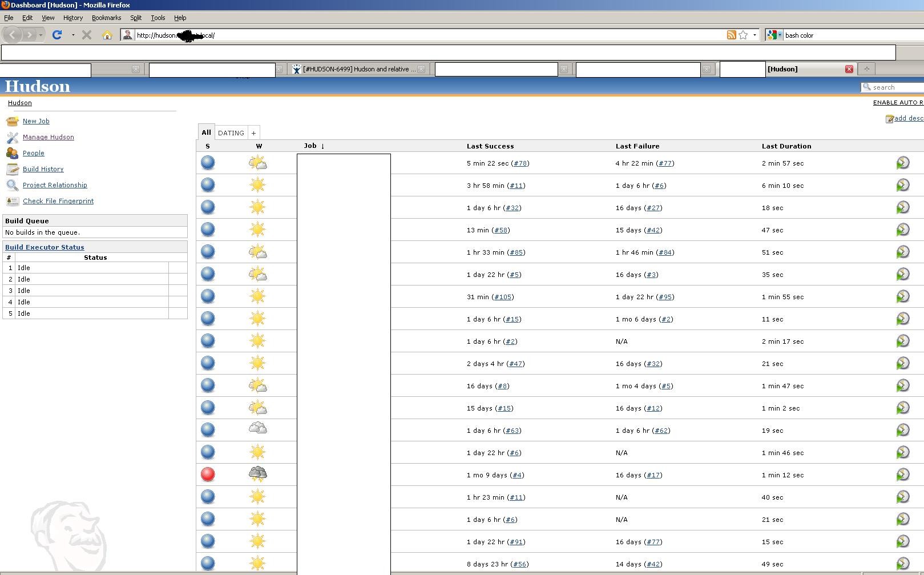Schedule build for job with success #32
Viewport: 924px width, 575px height.
902,207
